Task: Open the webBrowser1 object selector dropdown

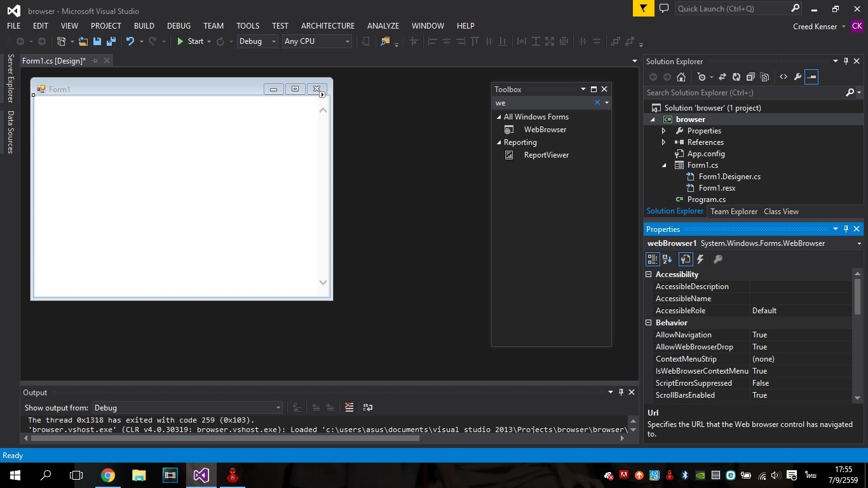Action: click(x=859, y=243)
